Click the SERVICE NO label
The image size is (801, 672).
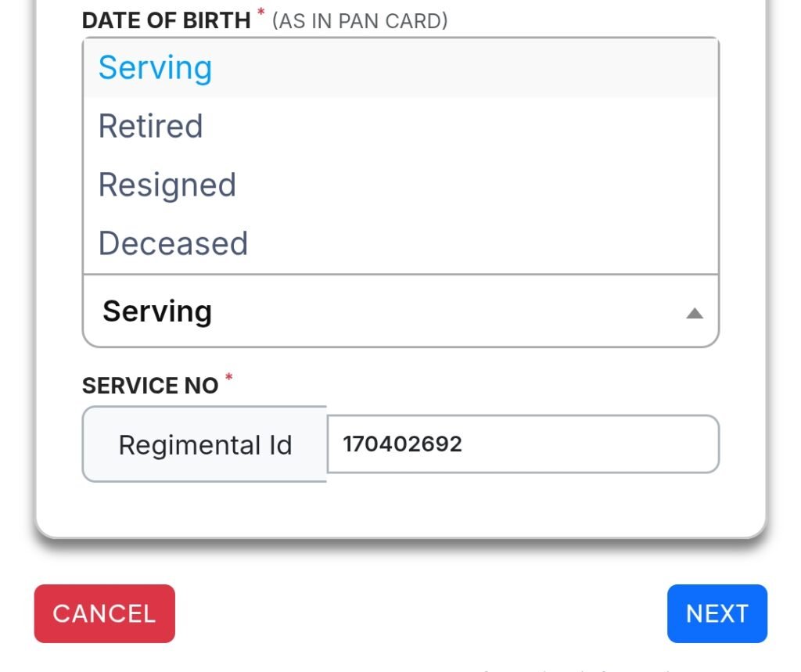point(150,386)
